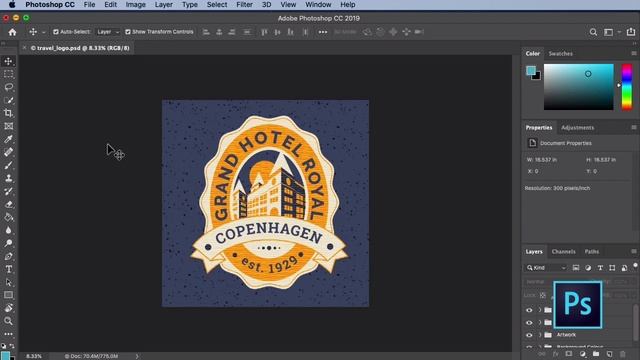Pick a shade in the color field
This screenshot has height=360, width=640.
click(x=578, y=87)
